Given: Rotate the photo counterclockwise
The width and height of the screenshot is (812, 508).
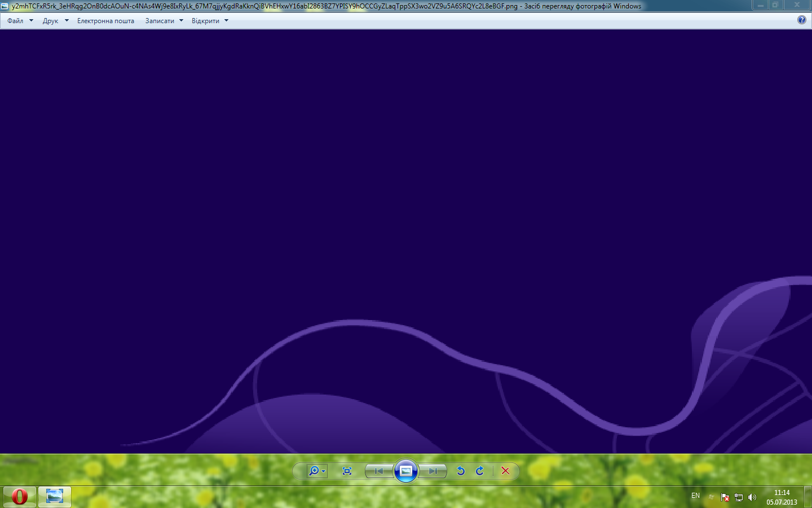Looking at the screenshot, I should (x=461, y=471).
